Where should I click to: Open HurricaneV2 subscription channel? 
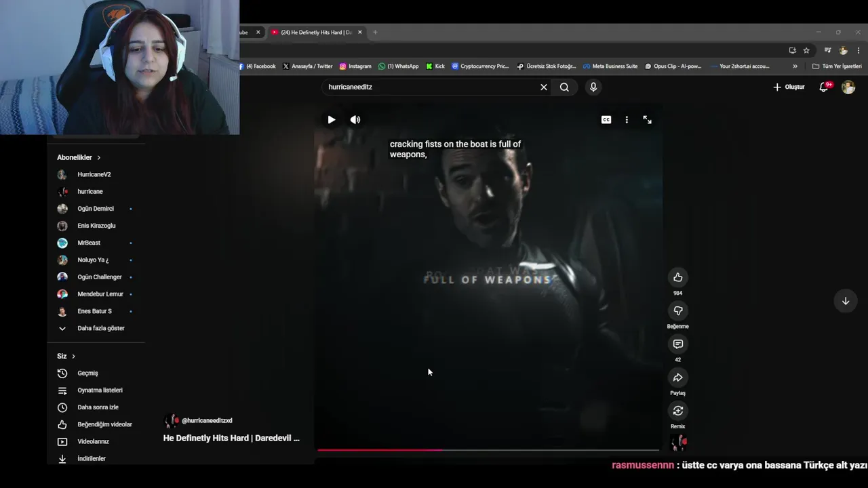point(95,174)
